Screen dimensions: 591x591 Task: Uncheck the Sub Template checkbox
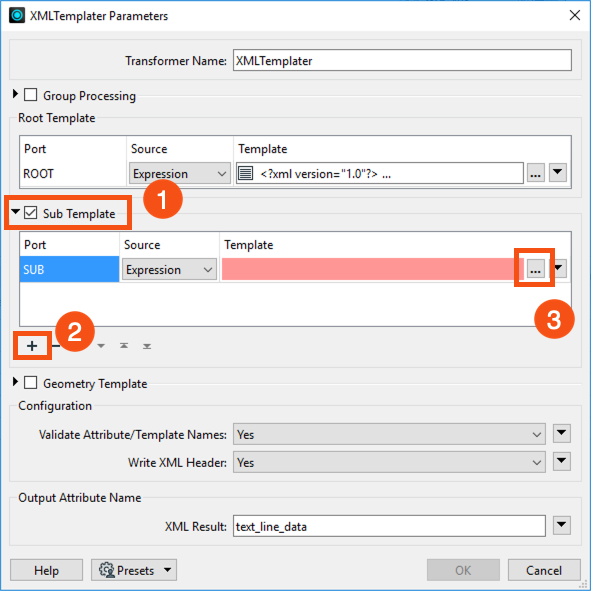coord(31,213)
